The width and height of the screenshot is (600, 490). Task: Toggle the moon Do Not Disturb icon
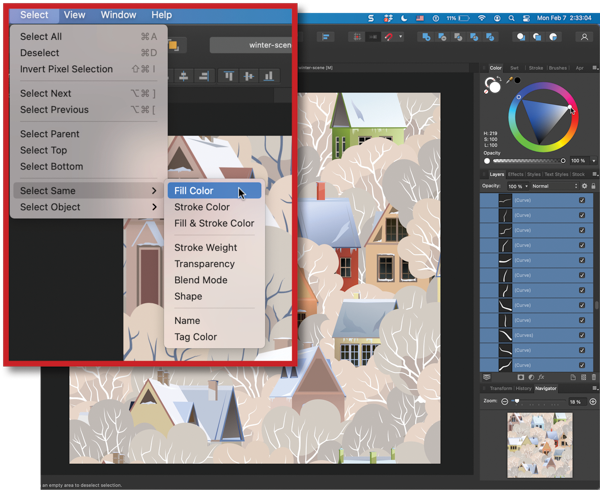(404, 18)
